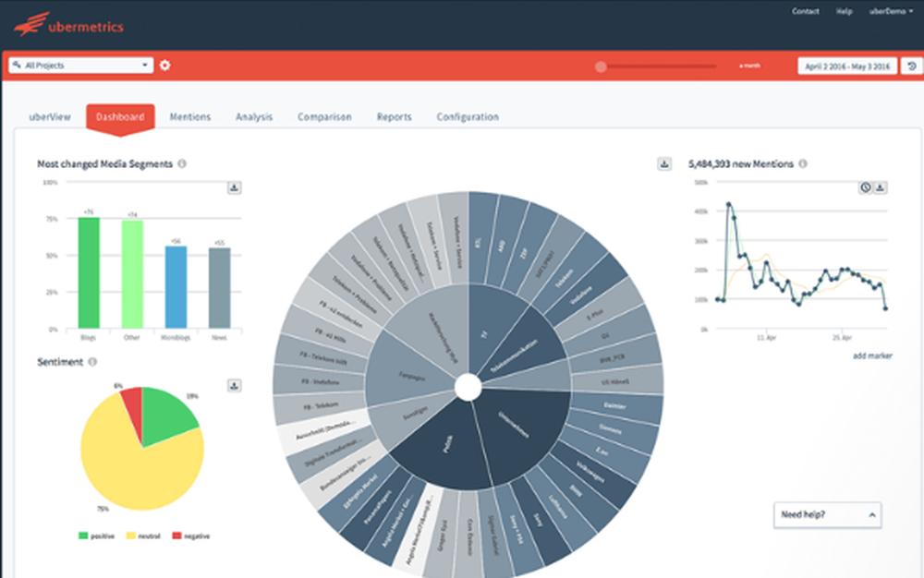The height and width of the screenshot is (578, 924).
Task: Click the 75% neutral pie label
Action: tap(103, 509)
